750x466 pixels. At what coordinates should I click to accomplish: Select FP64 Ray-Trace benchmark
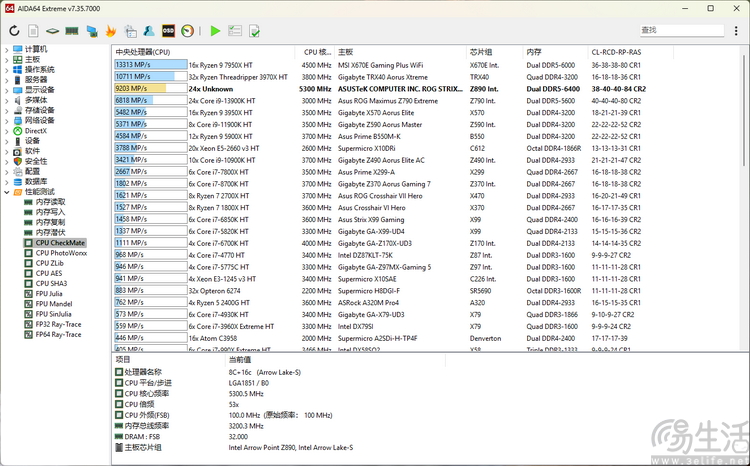coord(58,334)
